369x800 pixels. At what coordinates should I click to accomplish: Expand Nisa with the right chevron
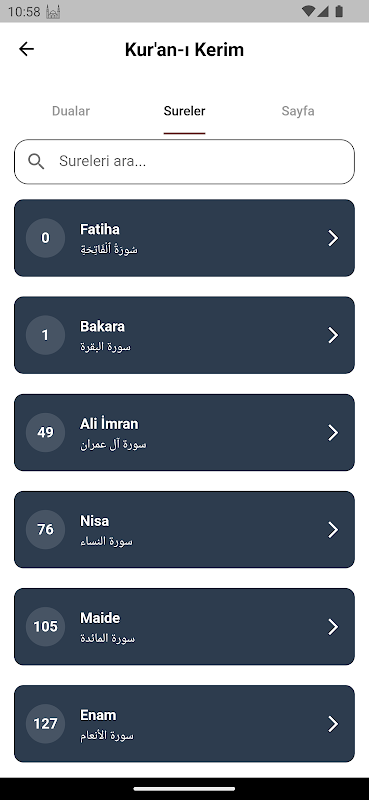pyautogui.click(x=333, y=530)
